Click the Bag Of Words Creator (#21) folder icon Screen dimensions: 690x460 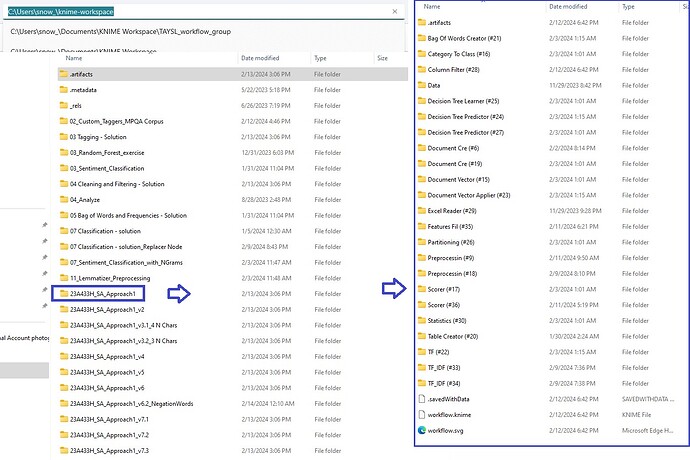422,38
